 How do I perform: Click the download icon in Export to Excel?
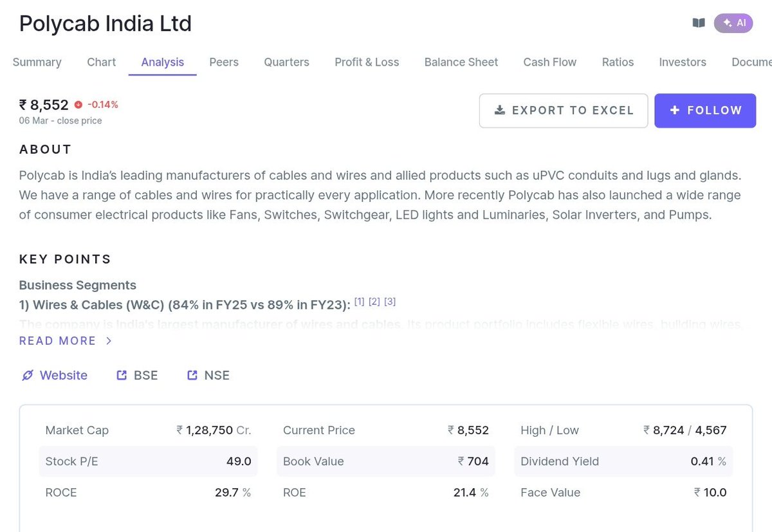pos(499,110)
